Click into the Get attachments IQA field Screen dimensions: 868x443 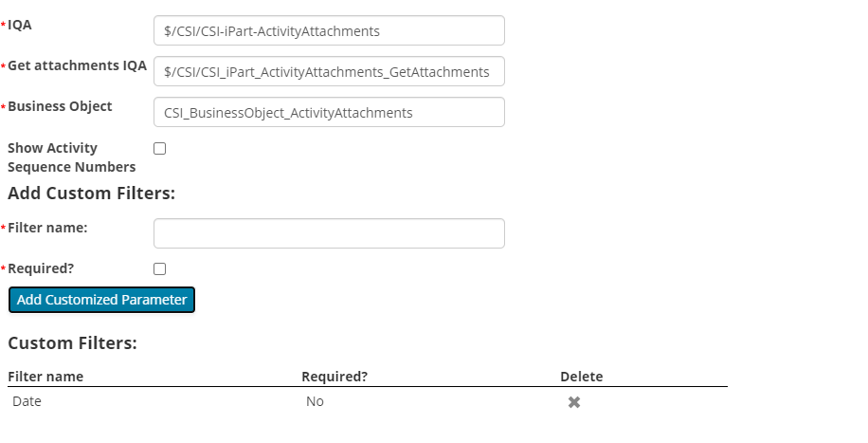click(x=329, y=71)
